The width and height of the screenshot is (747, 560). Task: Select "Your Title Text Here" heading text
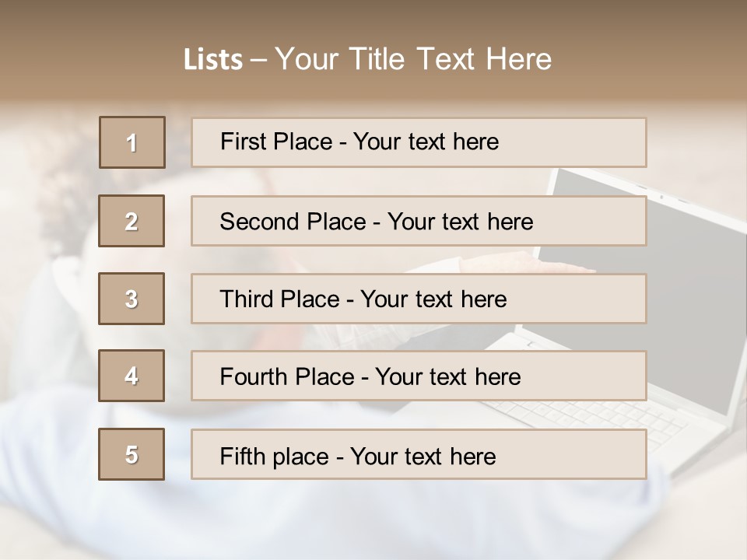coord(413,59)
